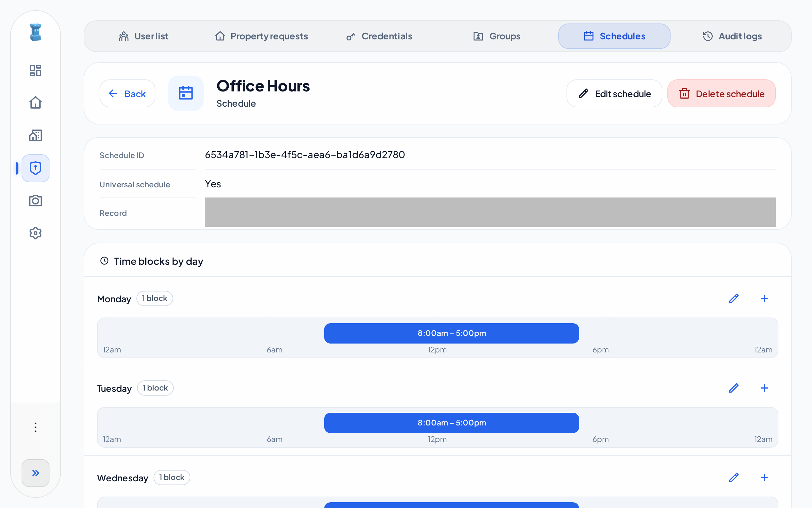The image size is (812, 508).
Task: Select Tuesday's 8:00am – 5:00pm block
Action: (x=452, y=423)
